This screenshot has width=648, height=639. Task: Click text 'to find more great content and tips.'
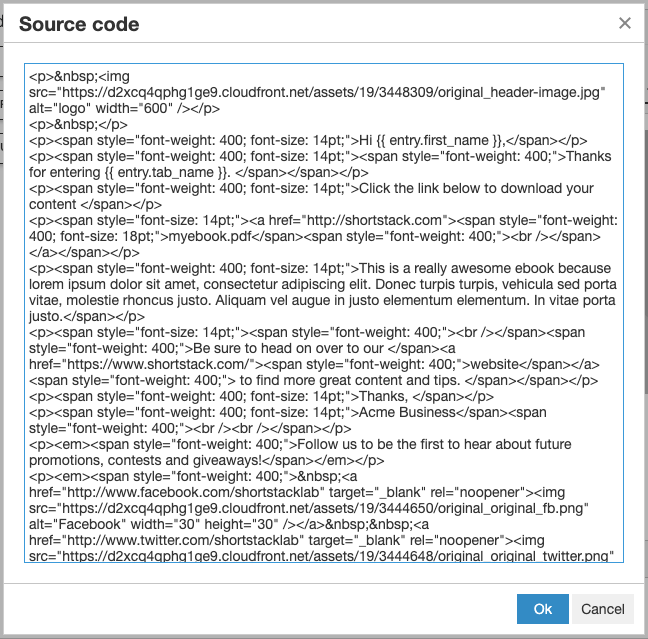[350, 381]
